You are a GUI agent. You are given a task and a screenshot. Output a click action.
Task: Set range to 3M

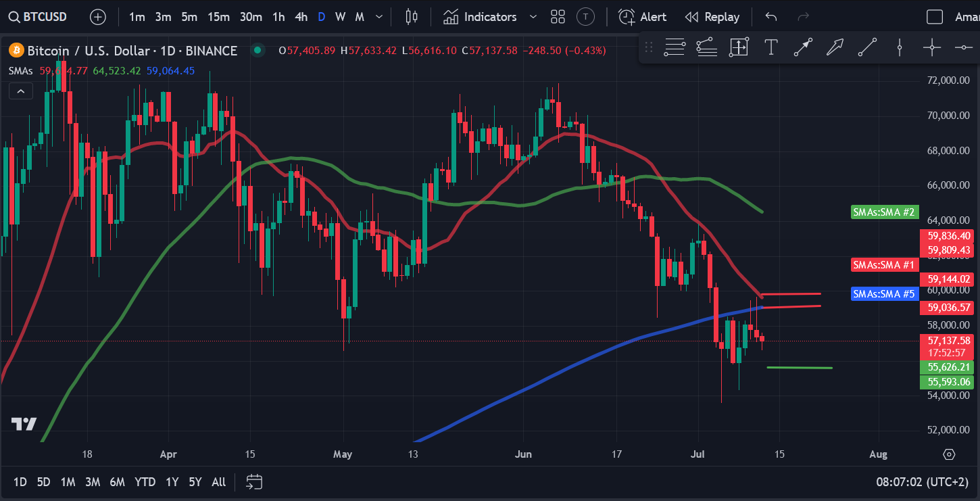pyautogui.click(x=93, y=482)
